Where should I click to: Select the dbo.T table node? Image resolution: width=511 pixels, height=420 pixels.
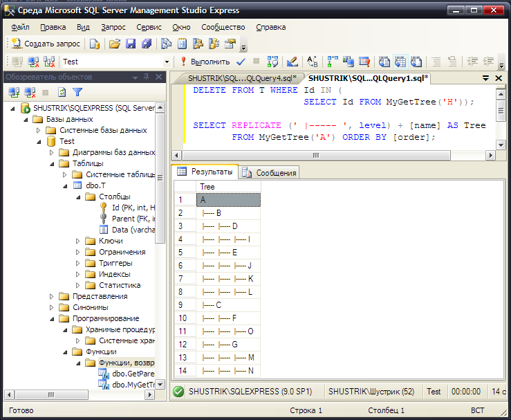tap(95, 185)
